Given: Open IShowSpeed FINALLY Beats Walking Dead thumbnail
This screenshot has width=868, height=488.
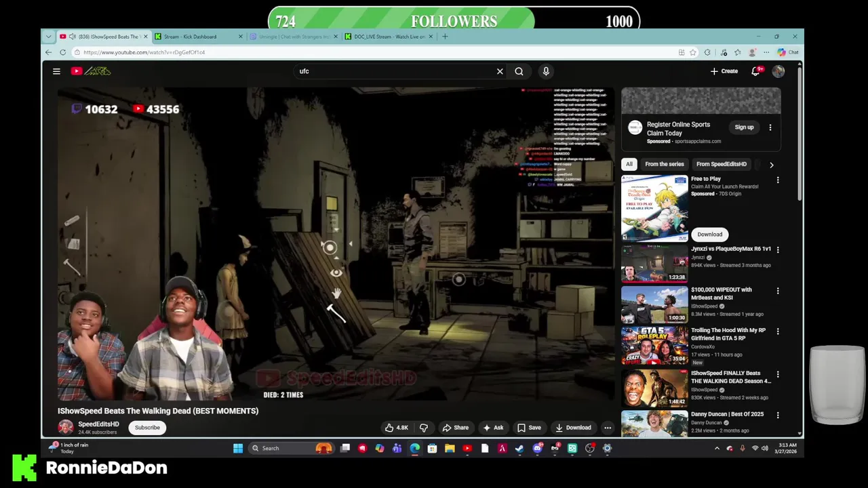Looking at the screenshot, I should tap(654, 387).
